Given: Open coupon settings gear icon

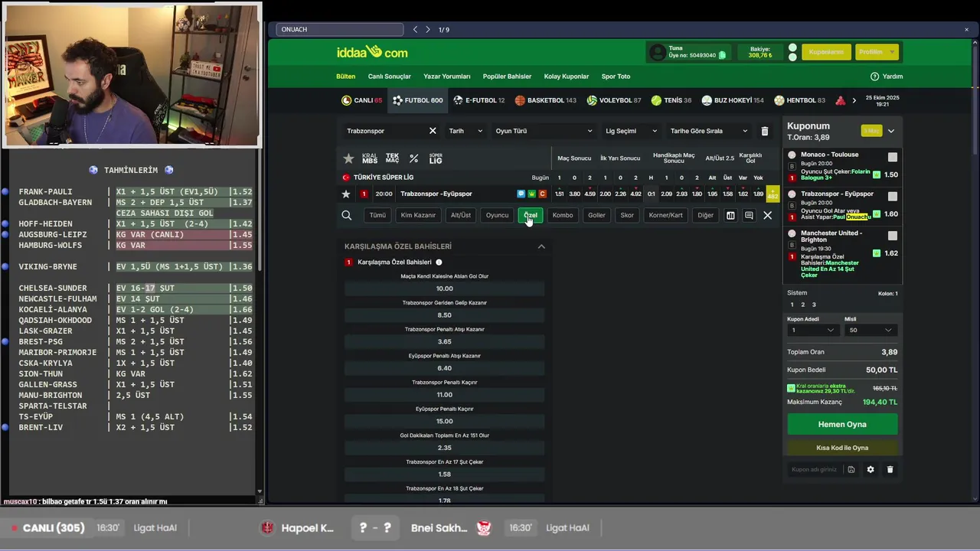Looking at the screenshot, I should [x=871, y=470].
